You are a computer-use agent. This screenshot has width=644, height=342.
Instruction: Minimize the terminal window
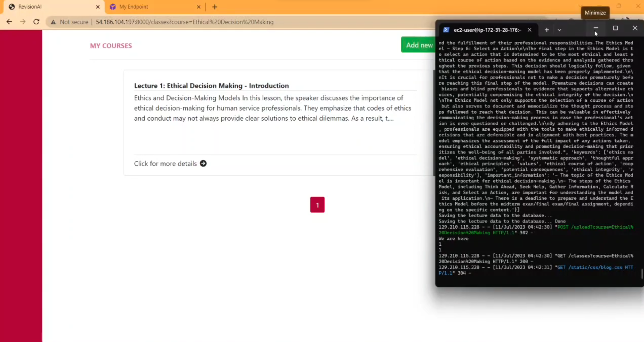(x=596, y=28)
